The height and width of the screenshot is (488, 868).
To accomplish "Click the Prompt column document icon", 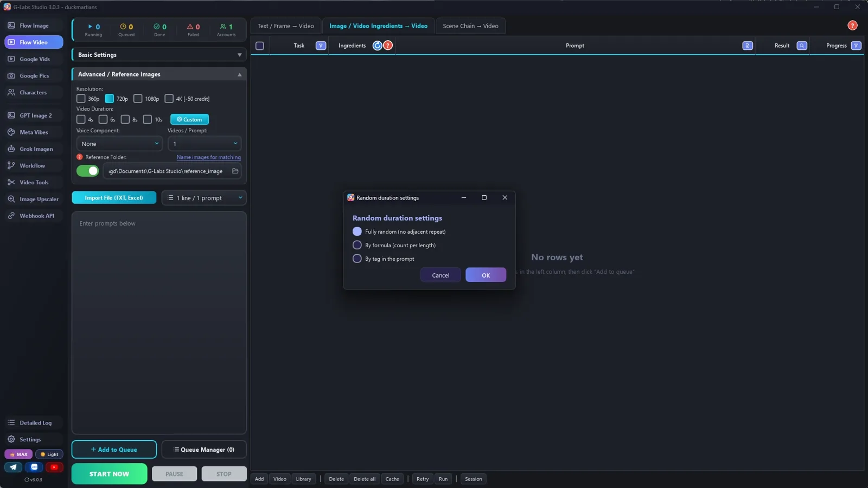I will 748,46.
